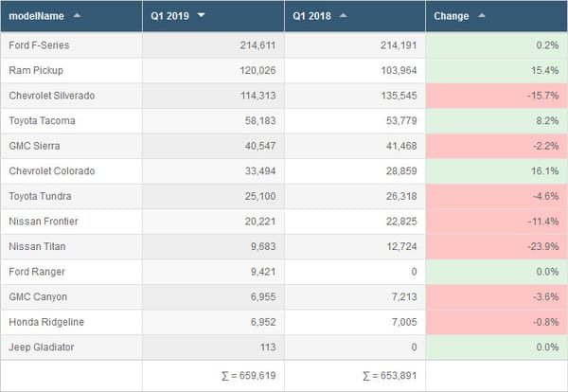Click the -11.4% change cell
This screenshot has width=568, height=392.
(496, 222)
